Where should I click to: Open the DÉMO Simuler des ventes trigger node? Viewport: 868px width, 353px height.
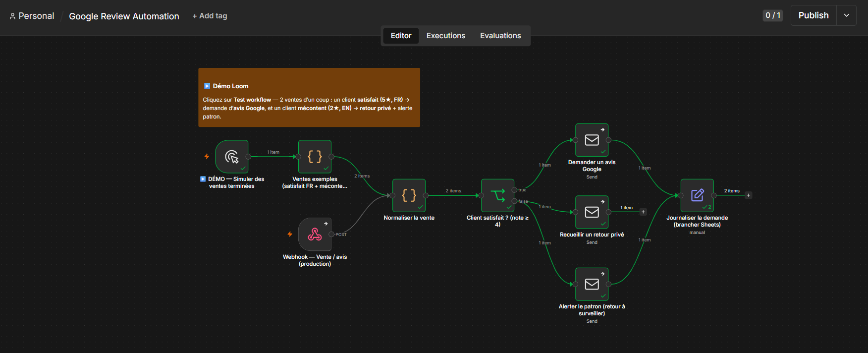[x=232, y=157]
